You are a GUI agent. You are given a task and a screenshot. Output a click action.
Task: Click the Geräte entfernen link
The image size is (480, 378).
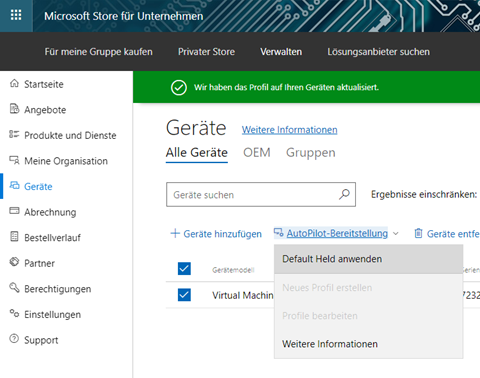pos(453,234)
